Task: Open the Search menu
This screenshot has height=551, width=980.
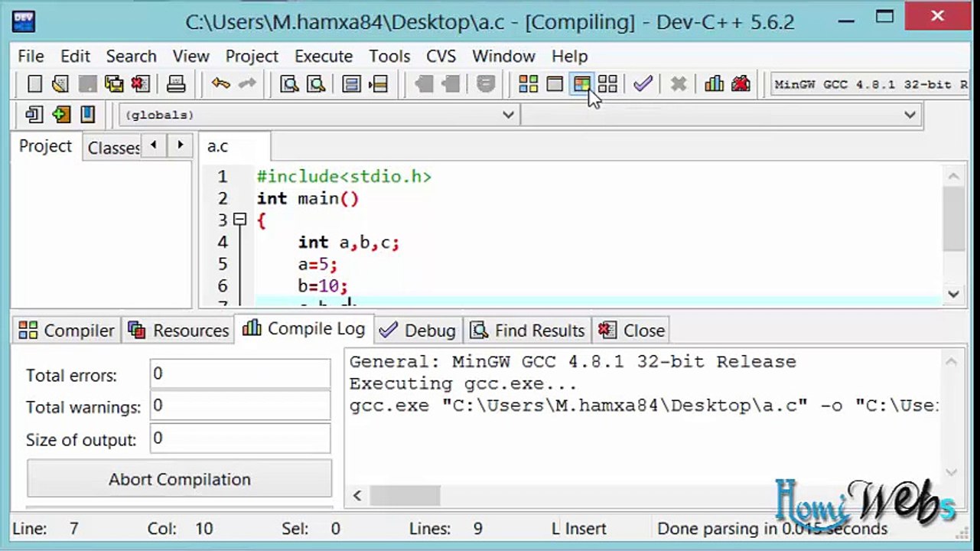Action: (132, 57)
